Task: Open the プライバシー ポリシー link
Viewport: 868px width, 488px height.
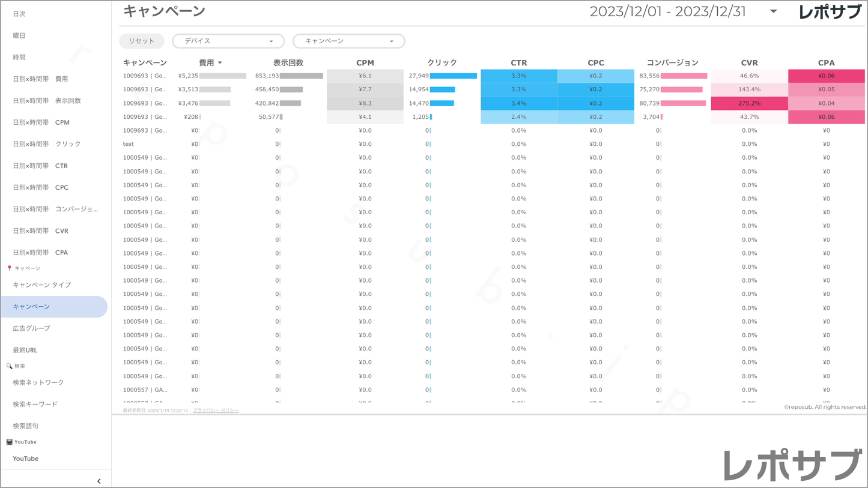Action: click(x=216, y=411)
